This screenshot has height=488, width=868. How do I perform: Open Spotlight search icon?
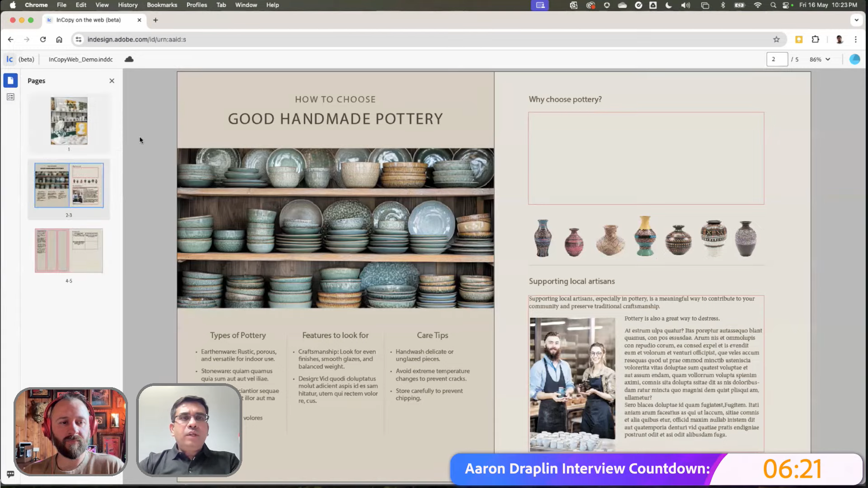click(774, 5)
